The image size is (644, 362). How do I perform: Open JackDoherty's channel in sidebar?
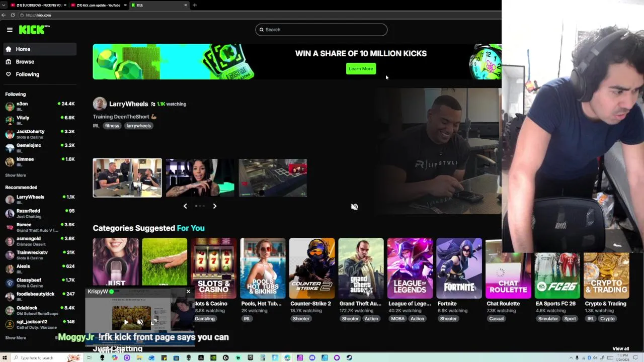point(40,134)
